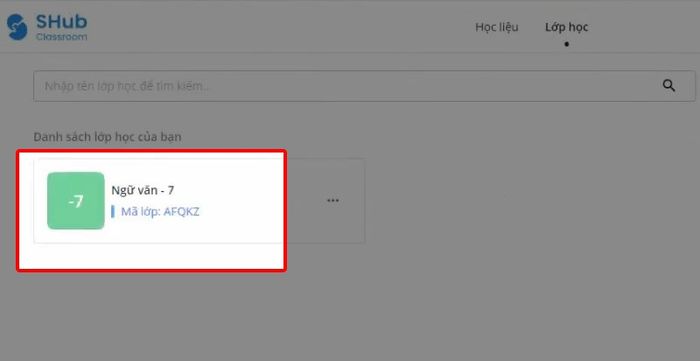Click the Danh sách lớp học của bạn heading
This screenshot has height=361, width=700.
coord(107,137)
